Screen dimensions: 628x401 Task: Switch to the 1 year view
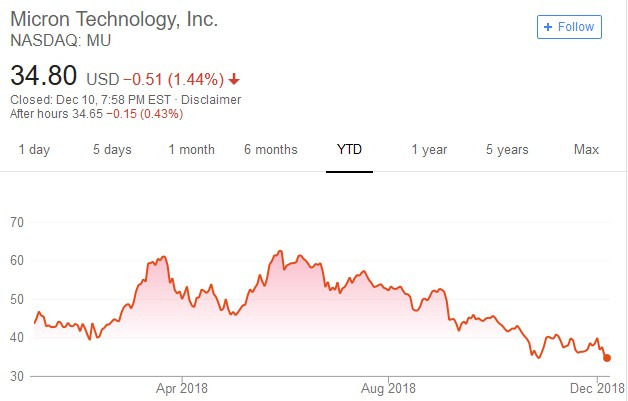click(429, 150)
